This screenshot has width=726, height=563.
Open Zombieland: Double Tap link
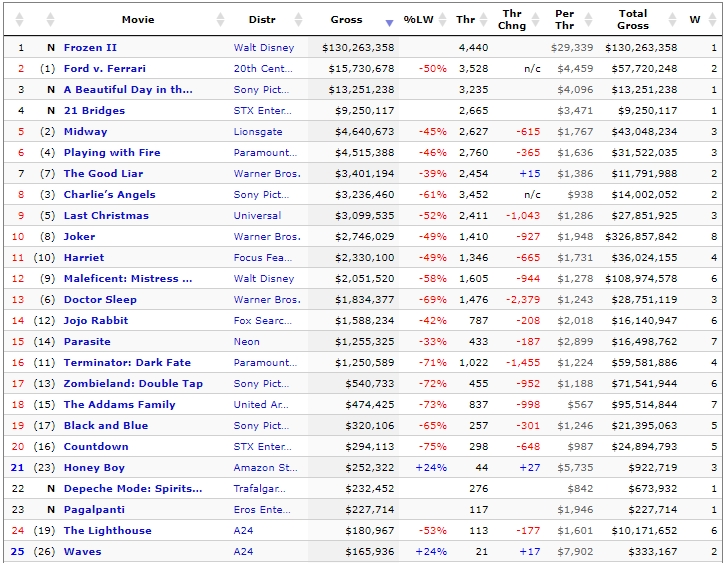133,383
